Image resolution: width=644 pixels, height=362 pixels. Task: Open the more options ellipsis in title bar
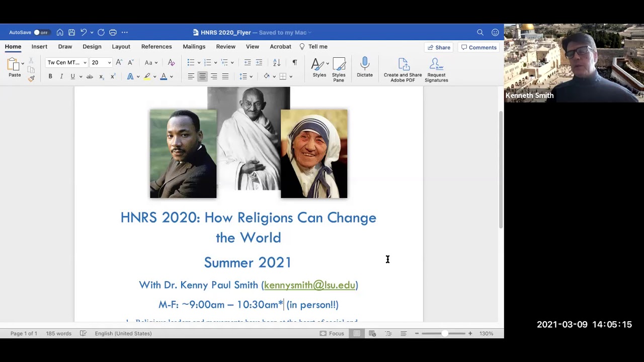point(125,32)
